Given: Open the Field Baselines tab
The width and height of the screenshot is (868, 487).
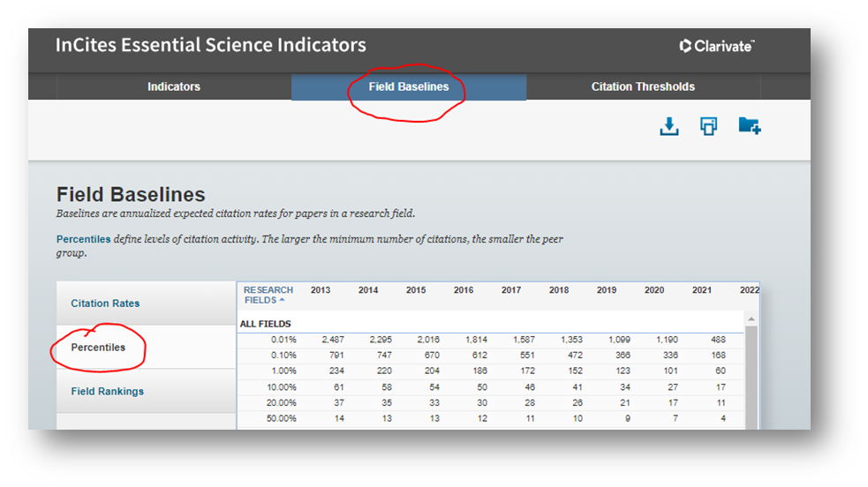Looking at the screenshot, I should click(x=408, y=86).
